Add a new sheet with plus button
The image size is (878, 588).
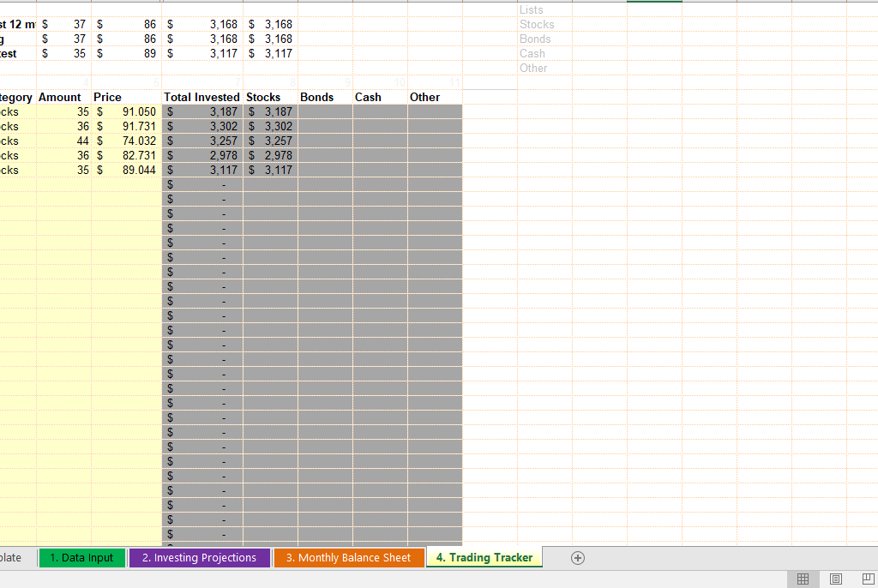coord(578,558)
